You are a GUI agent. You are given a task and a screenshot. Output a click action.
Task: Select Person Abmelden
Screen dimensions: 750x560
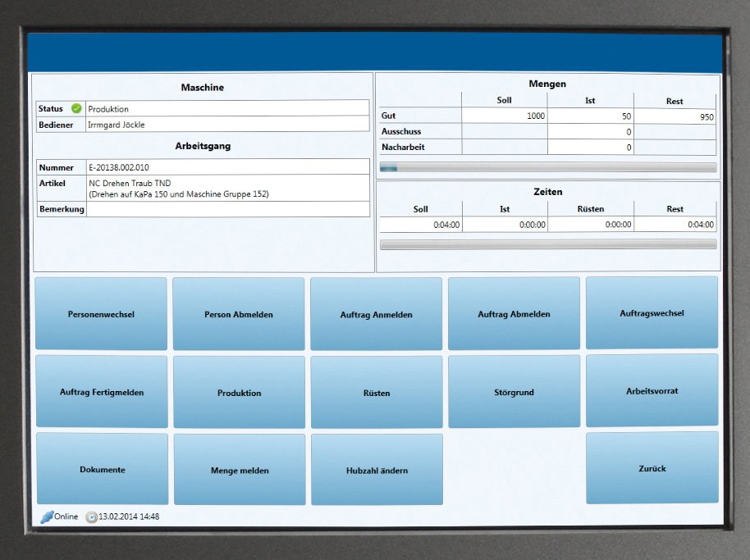tap(238, 314)
